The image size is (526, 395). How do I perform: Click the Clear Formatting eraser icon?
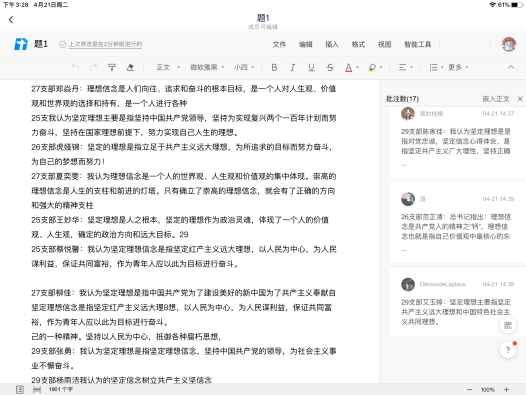130,67
